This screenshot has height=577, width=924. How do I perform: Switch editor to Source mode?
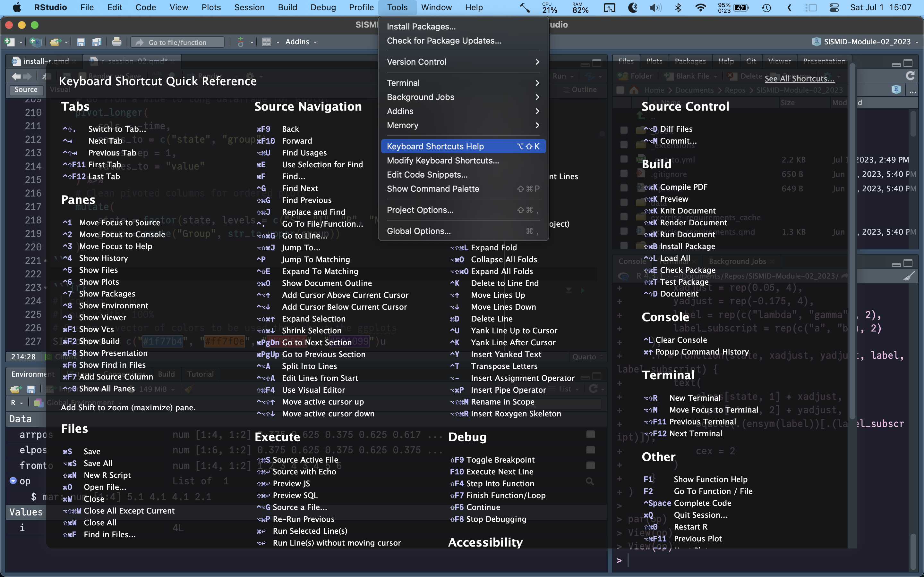pyautogui.click(x=26, y=90)
